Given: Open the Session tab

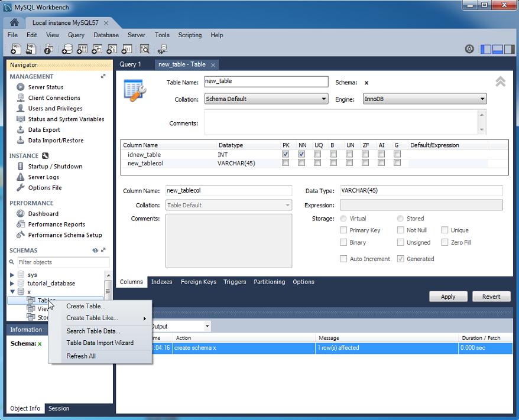Looking at the screenshot, I should (59, 408).
